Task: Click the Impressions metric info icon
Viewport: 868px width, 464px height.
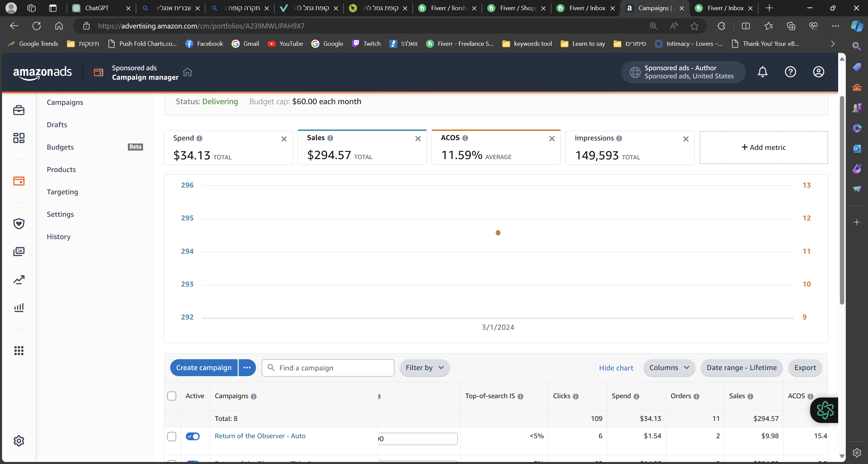Action: click(619, 138)
